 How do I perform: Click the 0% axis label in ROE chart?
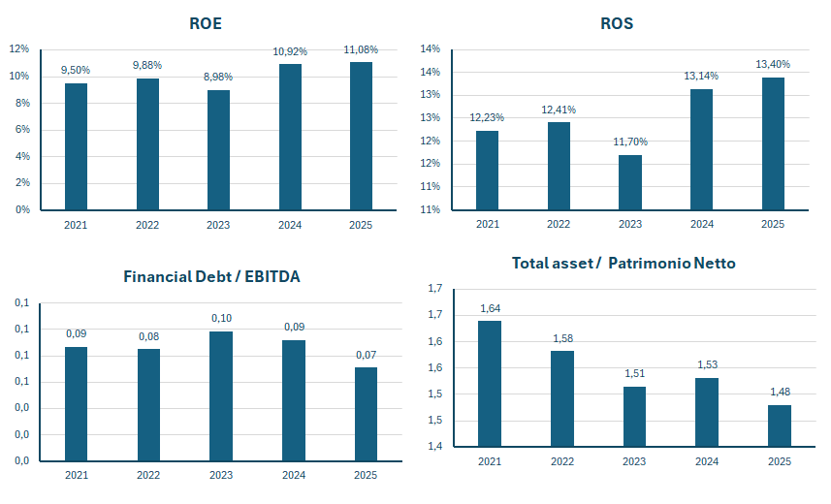point(23,210)
